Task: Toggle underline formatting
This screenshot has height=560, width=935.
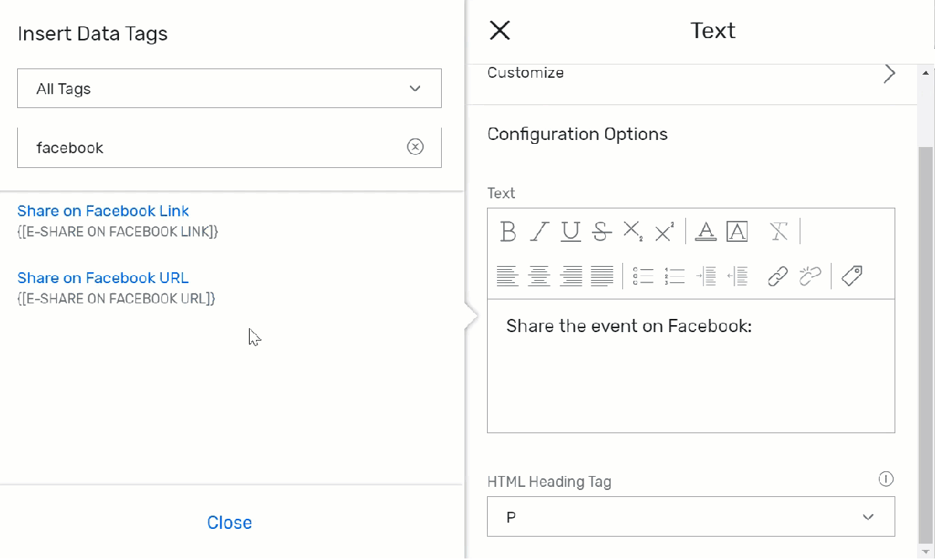Action: (x=571, y=231)
